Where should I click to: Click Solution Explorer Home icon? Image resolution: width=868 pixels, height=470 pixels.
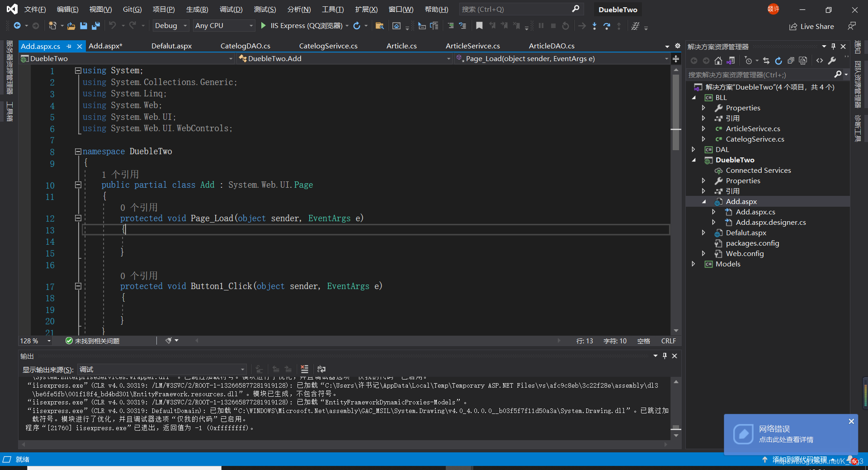[x=718, y=61]
